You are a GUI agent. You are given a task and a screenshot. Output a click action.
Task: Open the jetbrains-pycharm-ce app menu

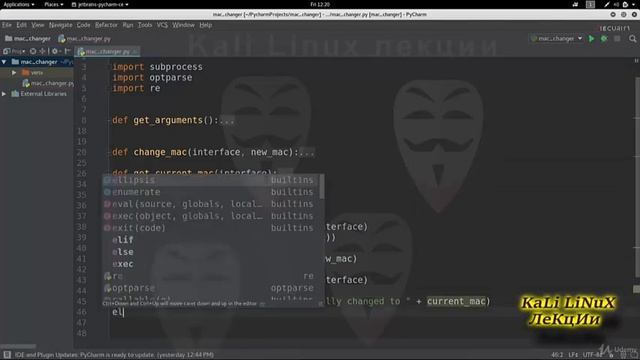[x=100, y=4]
